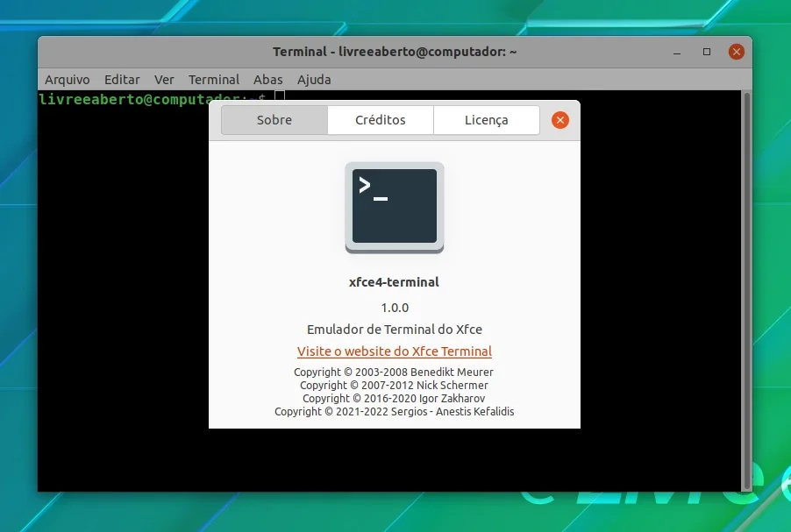Maximize the Terminal window
This screenshot has width=791, height=532.
pos(707,52)
